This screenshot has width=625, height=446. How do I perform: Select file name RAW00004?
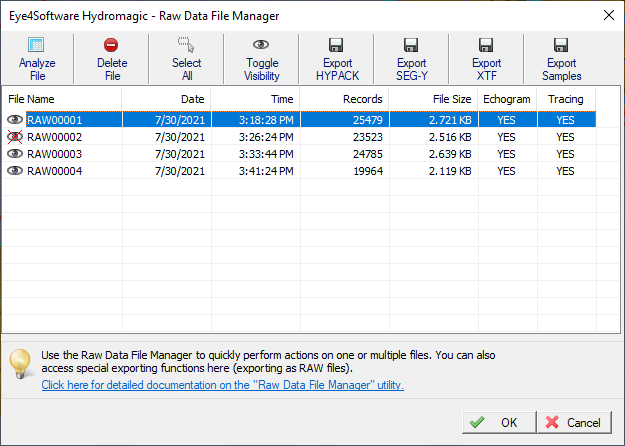click(55, 171)
